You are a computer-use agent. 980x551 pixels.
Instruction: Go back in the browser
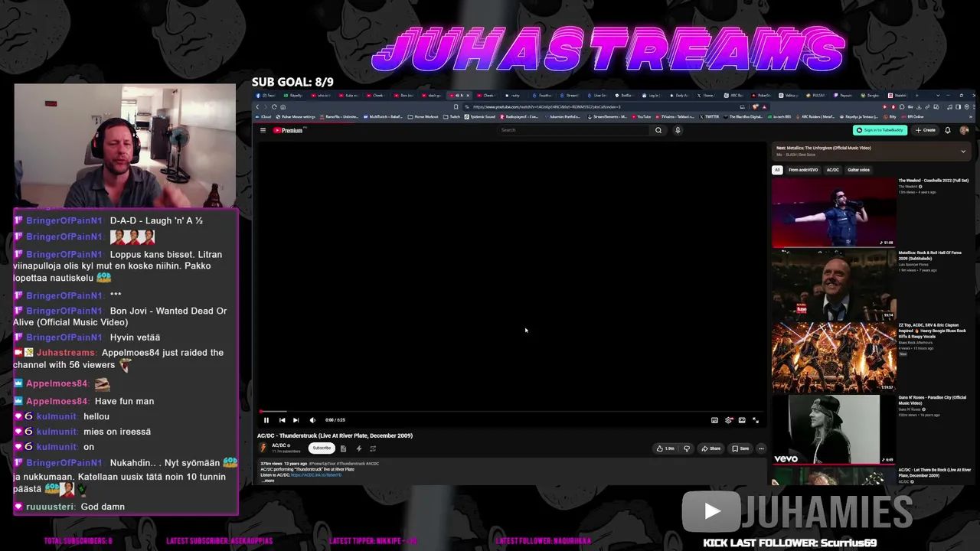coord(259,107)
